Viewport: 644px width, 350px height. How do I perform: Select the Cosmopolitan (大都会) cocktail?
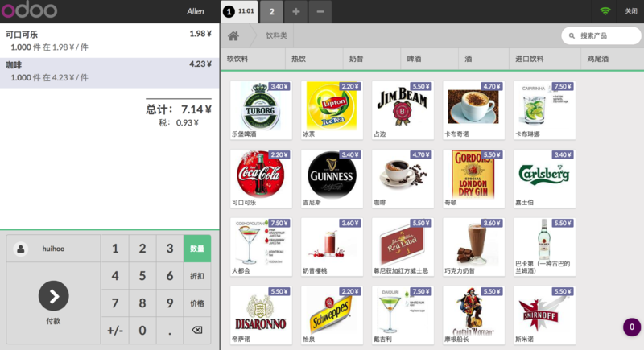(x=261, y=247)
